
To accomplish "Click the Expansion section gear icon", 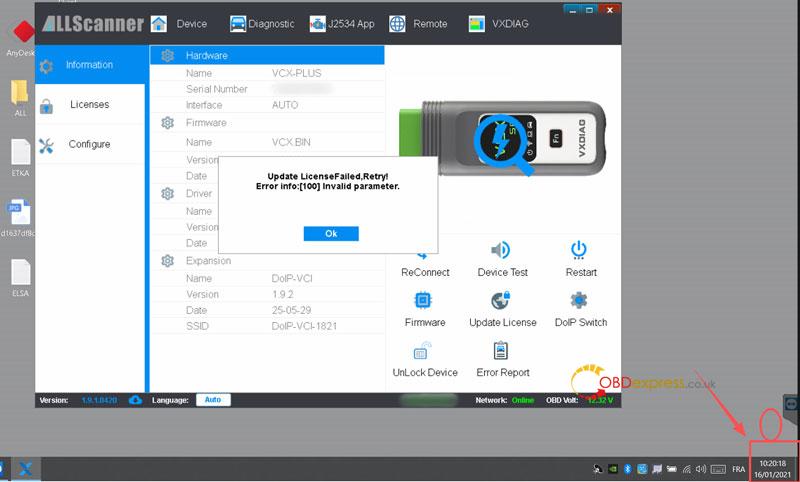I will point(167,261).
